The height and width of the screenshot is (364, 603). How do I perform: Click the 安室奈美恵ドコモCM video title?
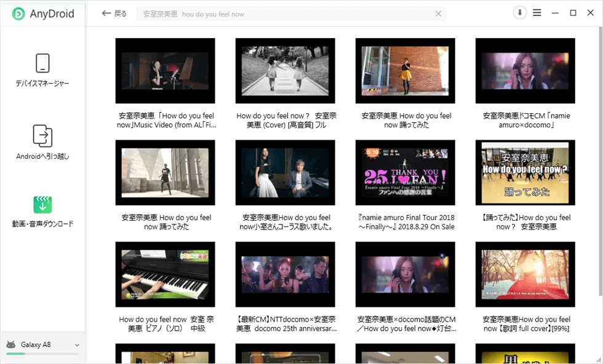[x=525, y=120]
